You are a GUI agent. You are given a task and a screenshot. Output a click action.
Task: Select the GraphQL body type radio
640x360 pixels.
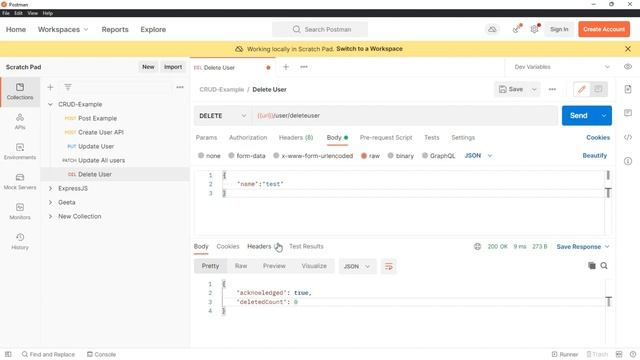pyautogui.click(x=425, y=156)
